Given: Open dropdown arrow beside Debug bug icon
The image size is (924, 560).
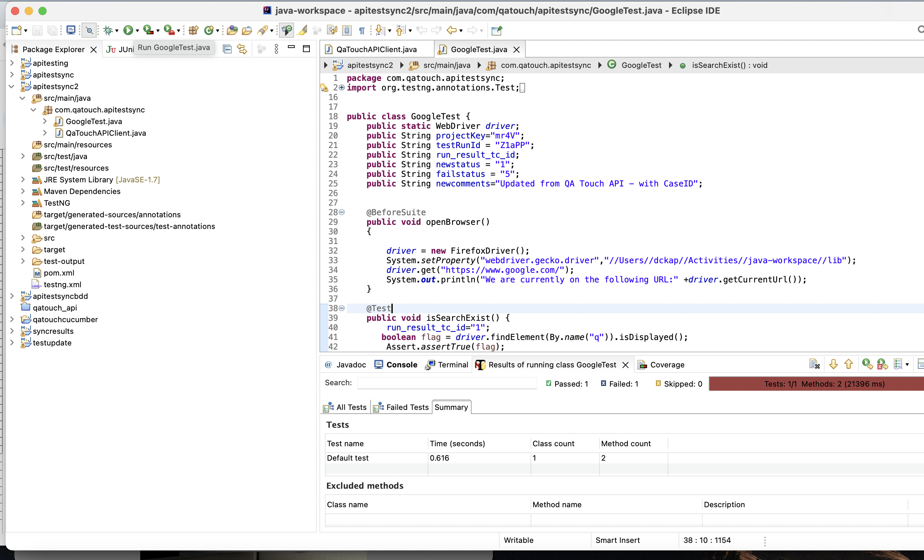Looking at the screenshot, I should click(117, 31).
